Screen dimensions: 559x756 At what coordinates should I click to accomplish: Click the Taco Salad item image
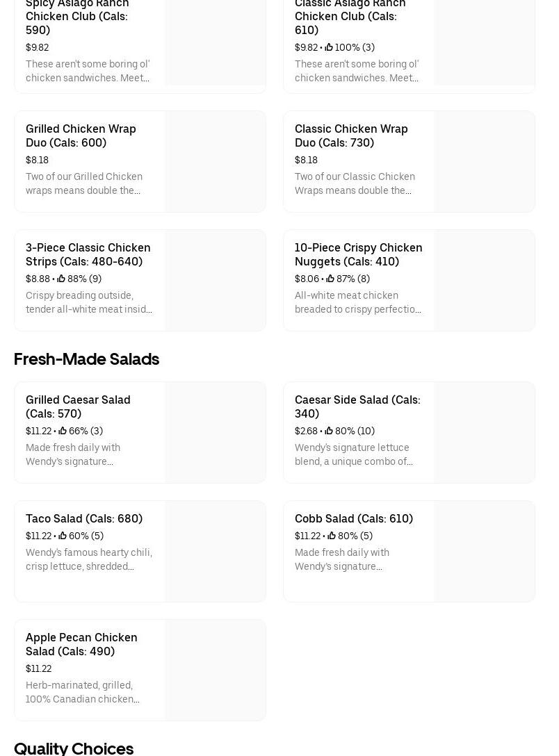click(x=216, y=552)
